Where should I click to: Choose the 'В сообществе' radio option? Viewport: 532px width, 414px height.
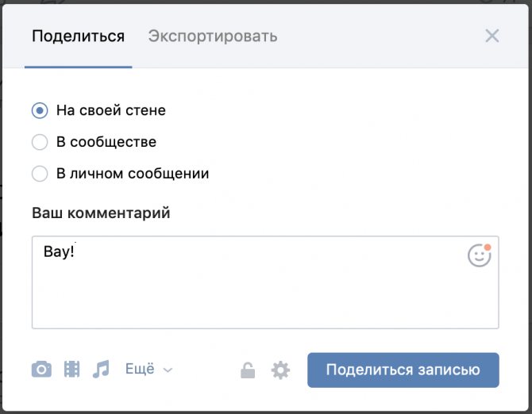40,142
